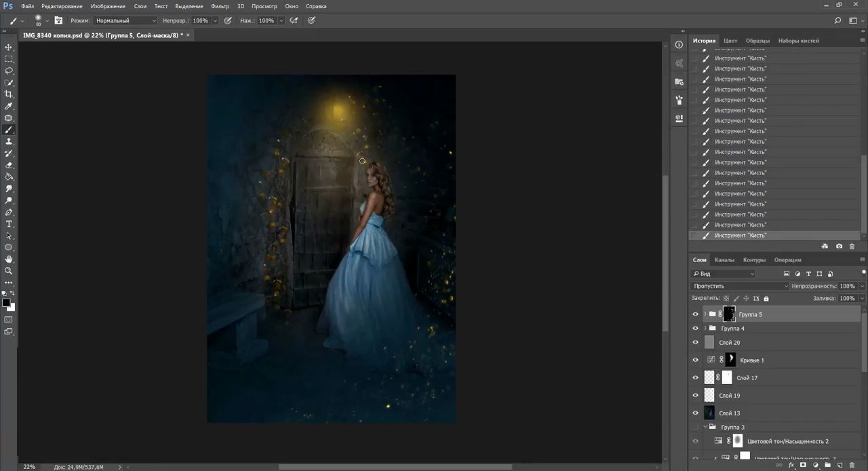Click the background color swatch
Image resolution: width=868 pixels, height=471 pixels.
point(12,307)
